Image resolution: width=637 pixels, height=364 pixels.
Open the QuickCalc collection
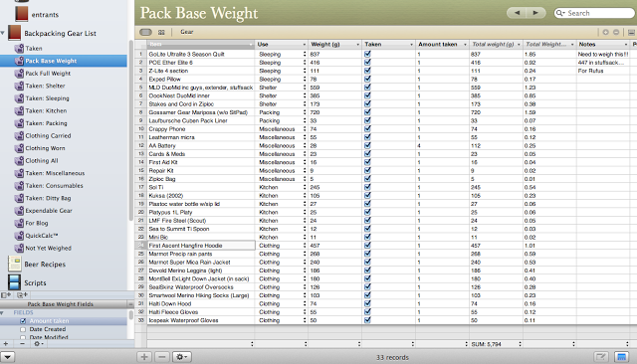pyautogui.click(x=42, y=236)
